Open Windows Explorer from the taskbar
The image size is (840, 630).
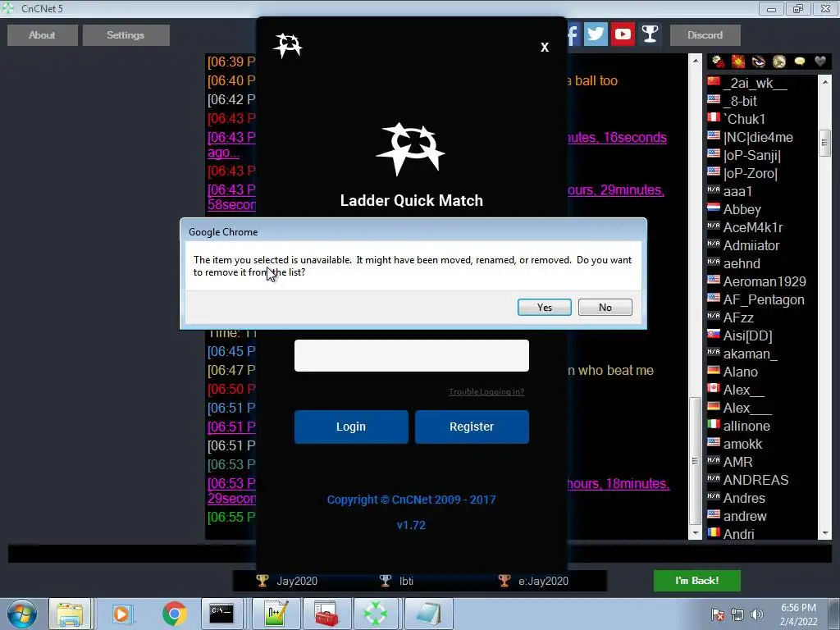tap(71, 614)
